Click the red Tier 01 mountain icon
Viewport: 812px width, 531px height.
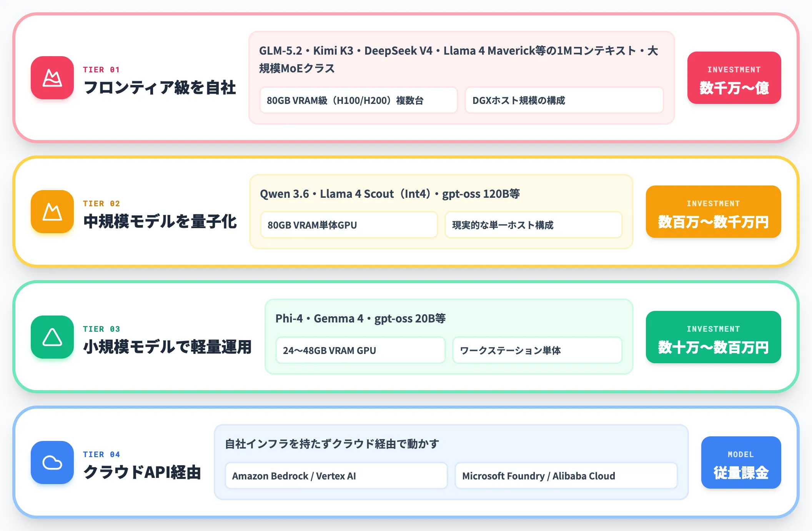point(52,78)
